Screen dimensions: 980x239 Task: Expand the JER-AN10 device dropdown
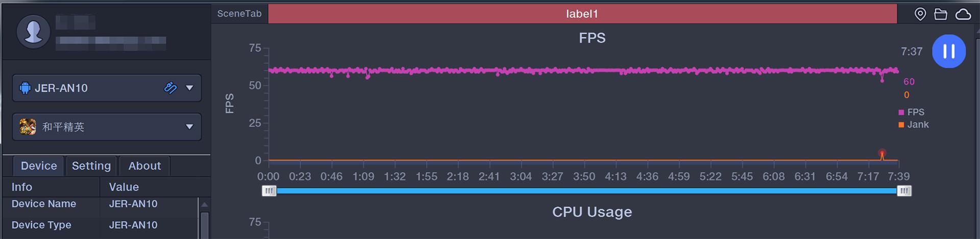pyautogui.click(x=189, y=88)
